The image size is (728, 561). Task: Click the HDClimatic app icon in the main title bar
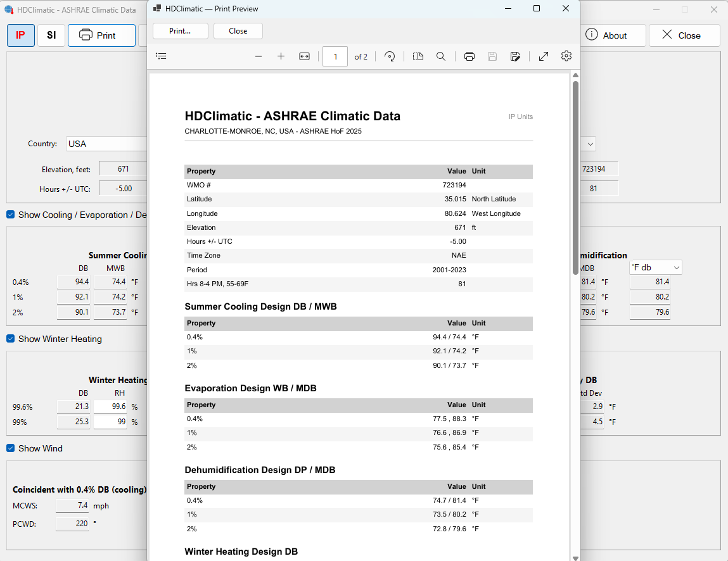9,9
